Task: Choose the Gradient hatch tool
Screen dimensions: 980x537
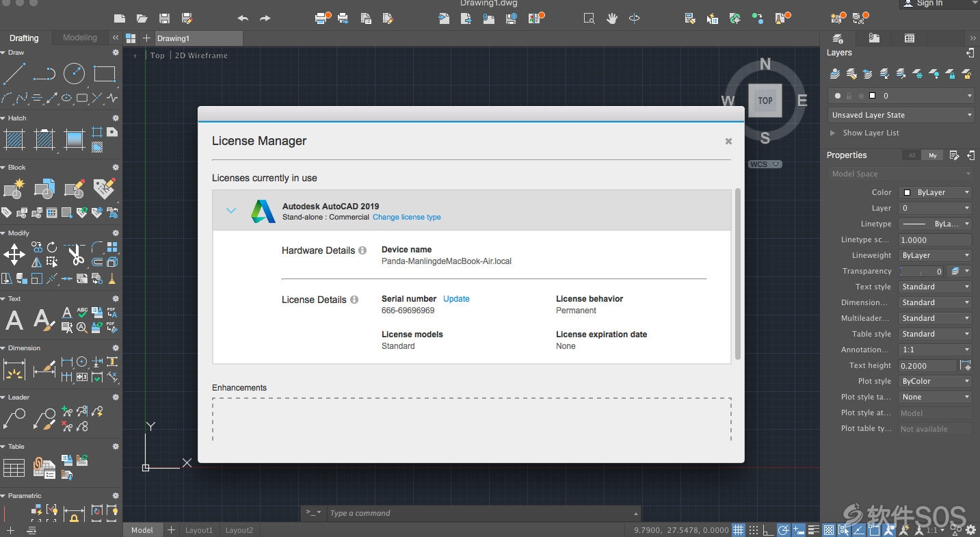Action: coord(74,140)
